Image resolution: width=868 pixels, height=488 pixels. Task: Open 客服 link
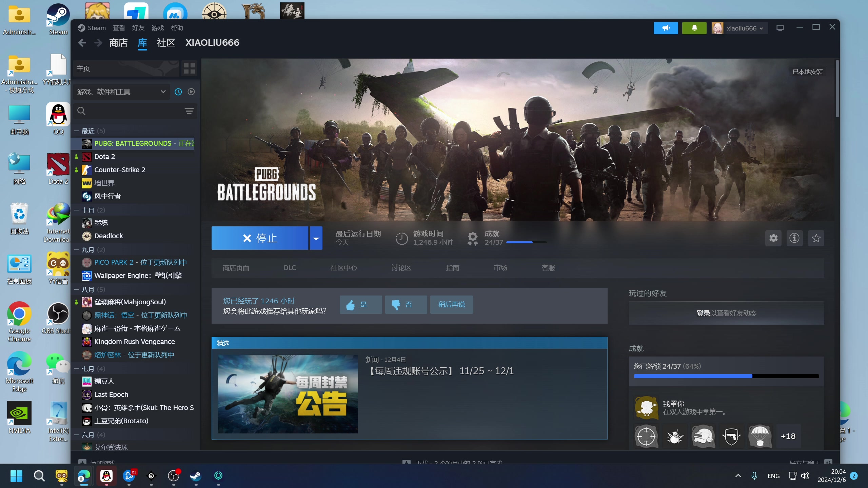tap(548, 268)
